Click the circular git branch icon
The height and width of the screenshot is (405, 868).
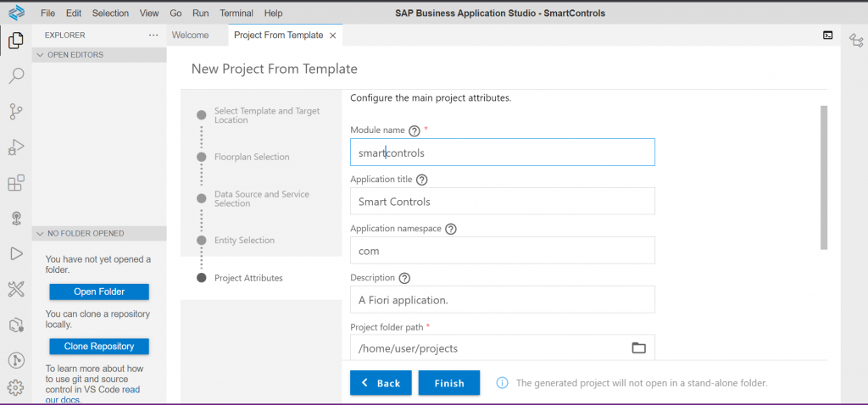[16, 361]
